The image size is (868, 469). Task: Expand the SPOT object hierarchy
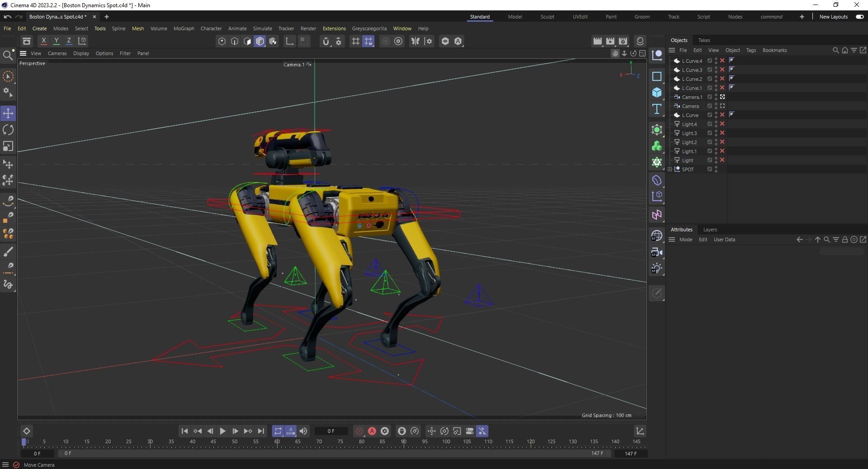pos(670,169)
